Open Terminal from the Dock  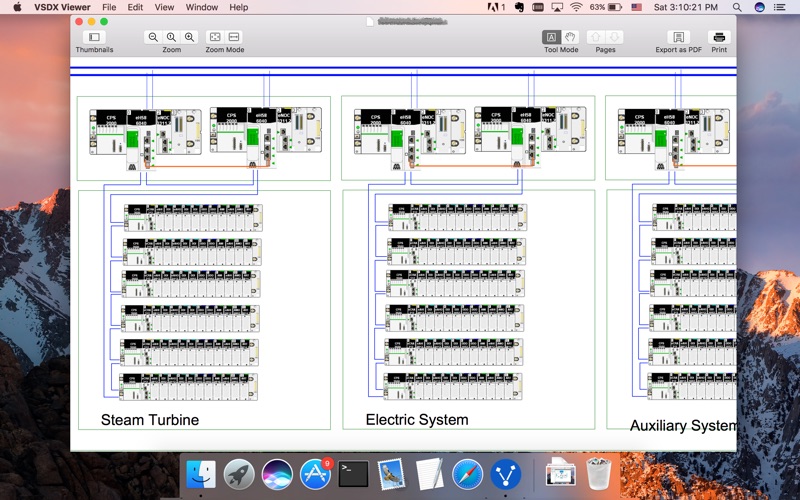click(353, 474)
